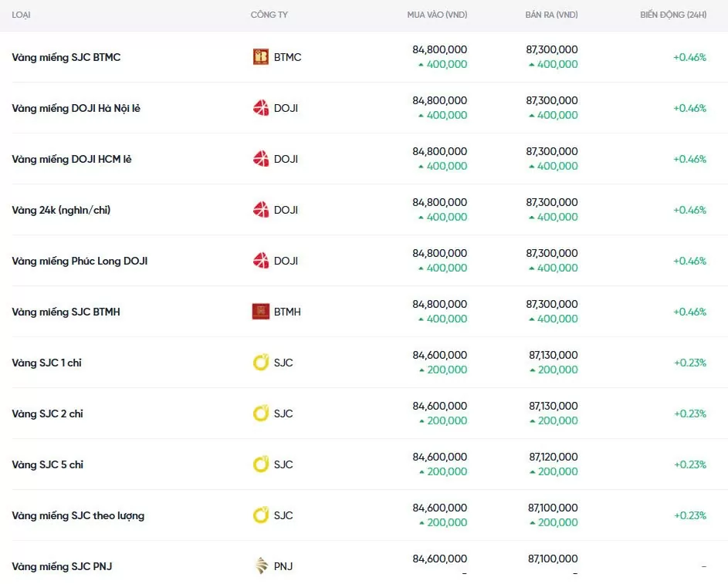
Task: Click the BIẾN ĐỘNG (24H) column header
Action: 673,15
